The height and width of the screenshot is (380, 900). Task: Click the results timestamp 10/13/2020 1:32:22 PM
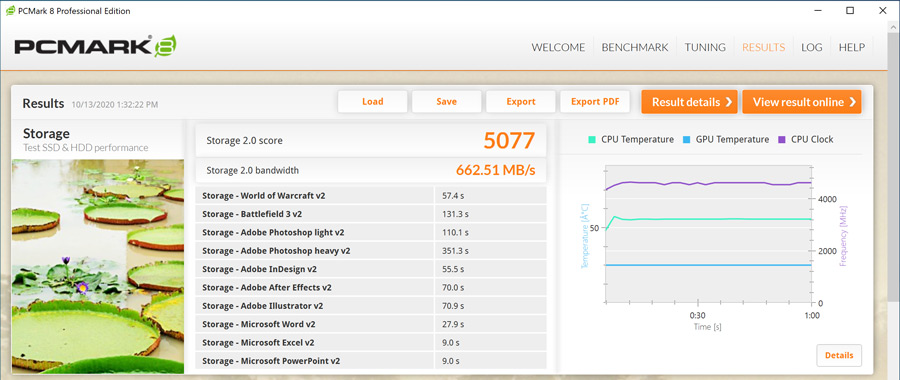click(115, 104)
